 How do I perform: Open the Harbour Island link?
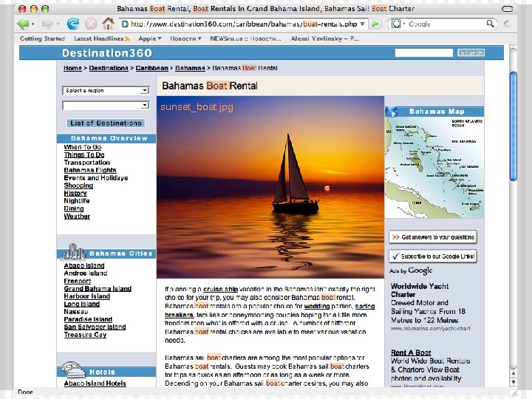coord(87,296)
